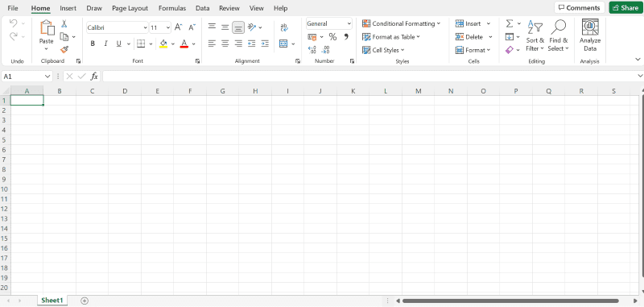Apply Accounting Number Format icon
The height and width of the screenshot is (307, 644).
coord(312,37)
